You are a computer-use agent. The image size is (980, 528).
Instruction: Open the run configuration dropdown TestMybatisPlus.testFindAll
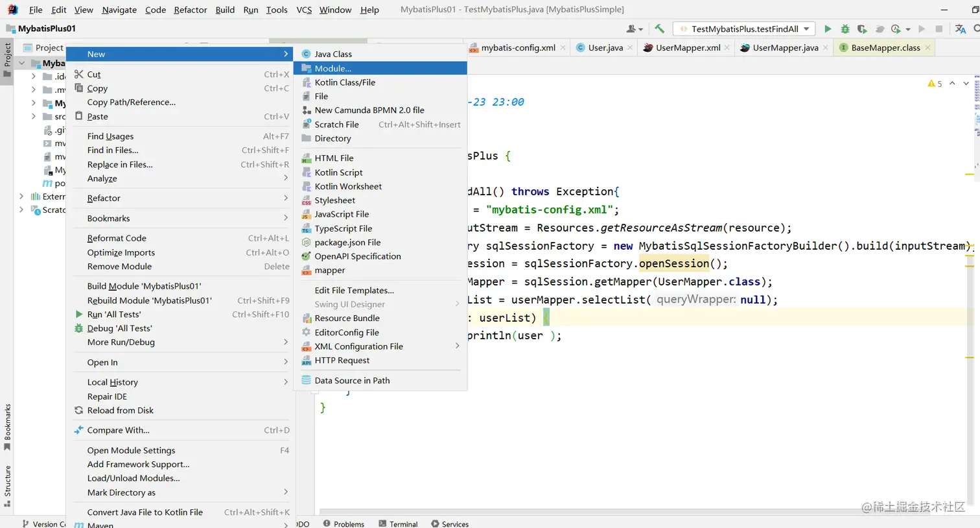[x=744, y=29]
